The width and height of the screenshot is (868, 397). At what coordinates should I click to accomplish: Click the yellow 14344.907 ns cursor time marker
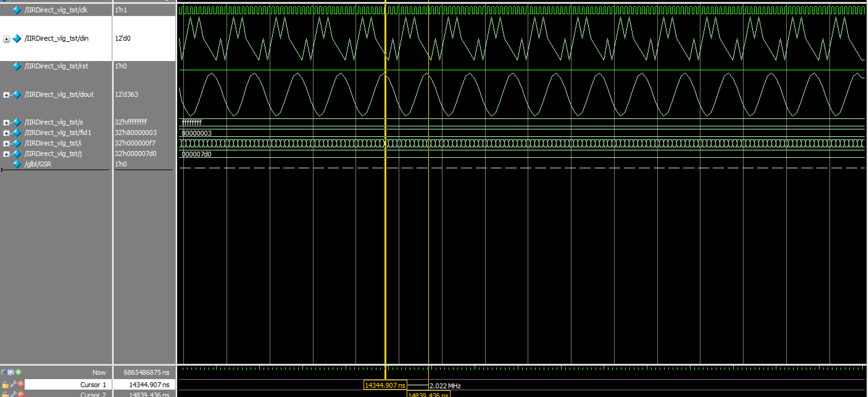[385, 385]
